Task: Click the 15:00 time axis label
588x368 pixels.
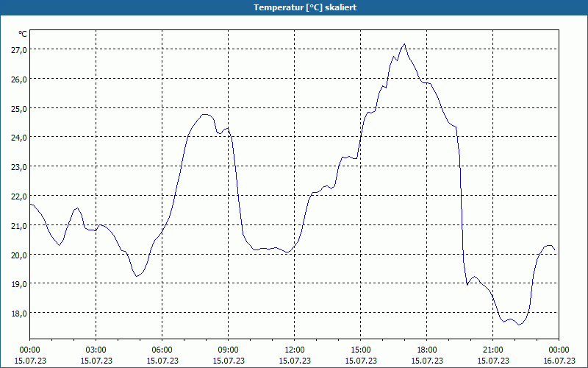Action: click(x=361, y=350)
